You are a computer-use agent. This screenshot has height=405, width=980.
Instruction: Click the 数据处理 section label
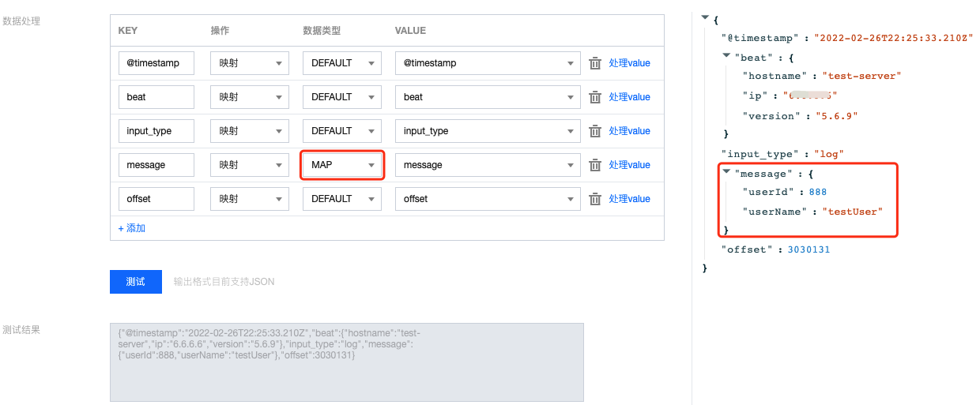click(x=21, y=21)
